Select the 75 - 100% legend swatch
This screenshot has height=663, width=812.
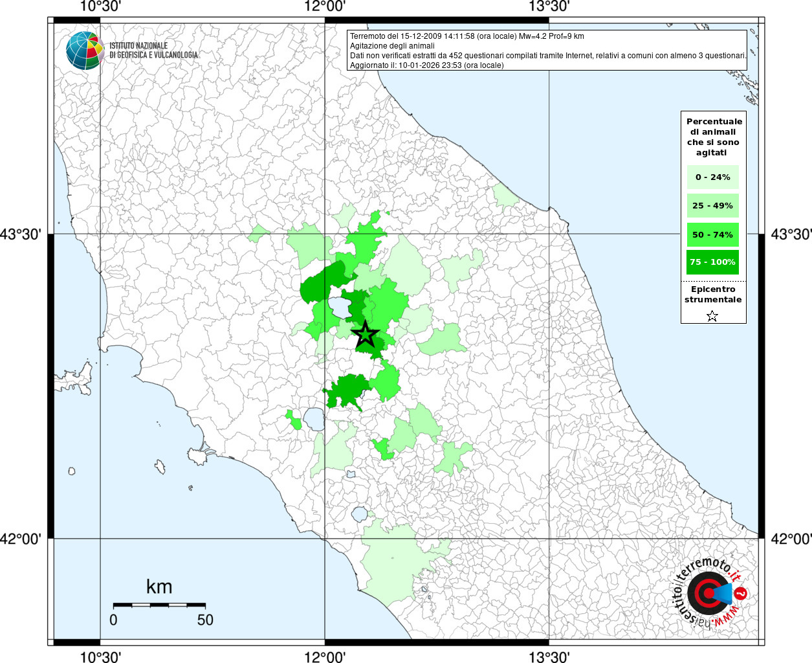tap(712, 262)
